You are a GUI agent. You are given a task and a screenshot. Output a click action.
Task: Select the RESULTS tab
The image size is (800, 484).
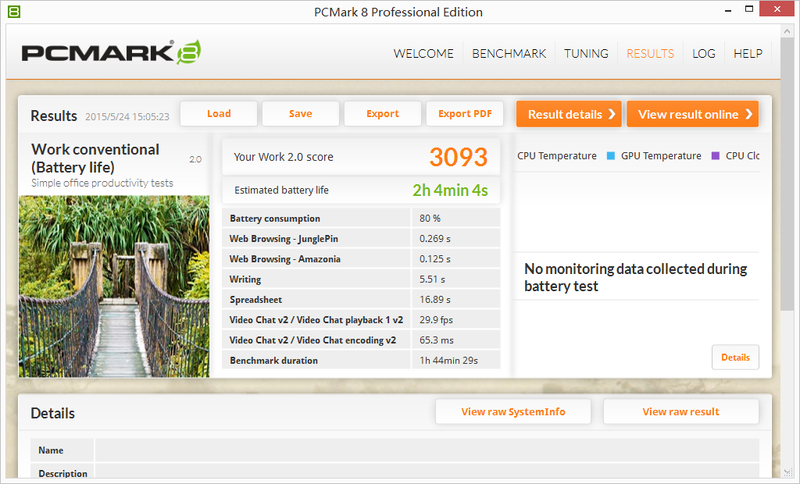click(x=650, y=54)
